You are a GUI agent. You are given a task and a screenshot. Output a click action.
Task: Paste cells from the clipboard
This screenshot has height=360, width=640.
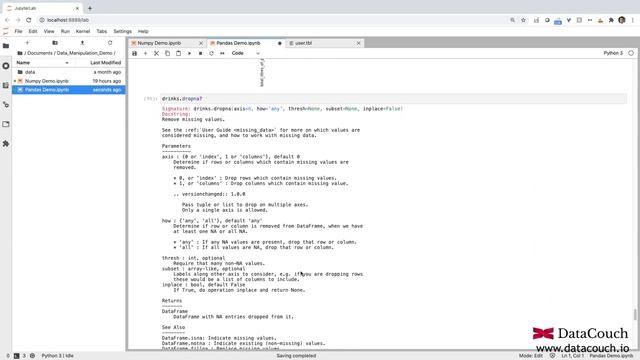178,53
